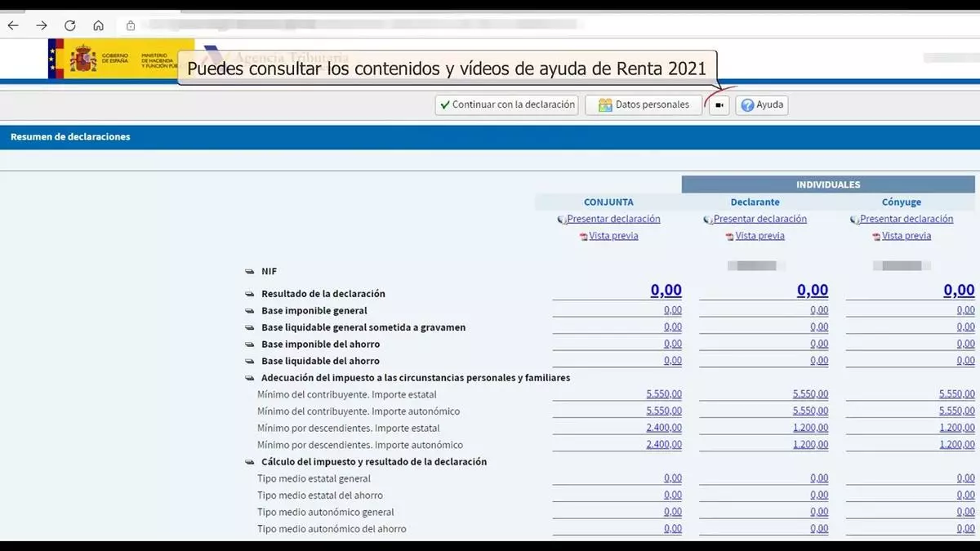Open the Ayuda help button
Image resolution: width=980 pixels, height=551 pixels.
762,105
